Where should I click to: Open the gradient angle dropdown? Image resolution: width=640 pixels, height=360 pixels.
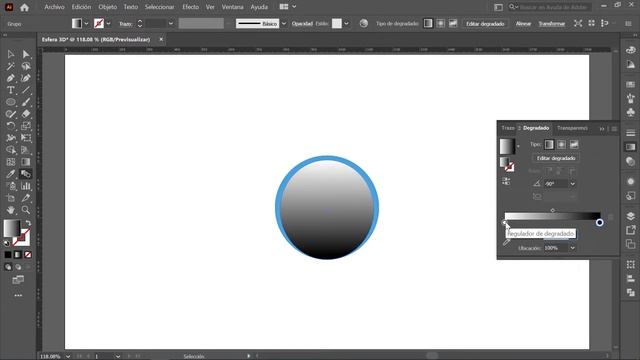click(573, 184)
